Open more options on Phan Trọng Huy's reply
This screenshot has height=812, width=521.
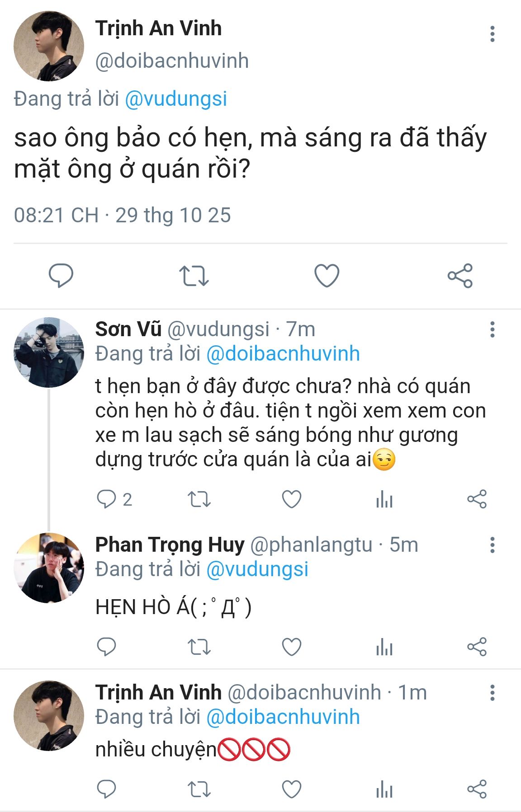click(492, 545)
